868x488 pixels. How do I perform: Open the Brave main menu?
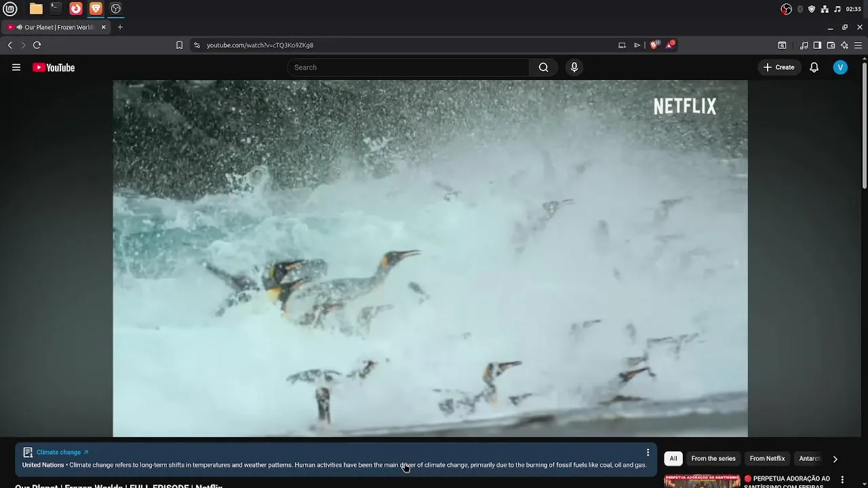coord(858,45)
